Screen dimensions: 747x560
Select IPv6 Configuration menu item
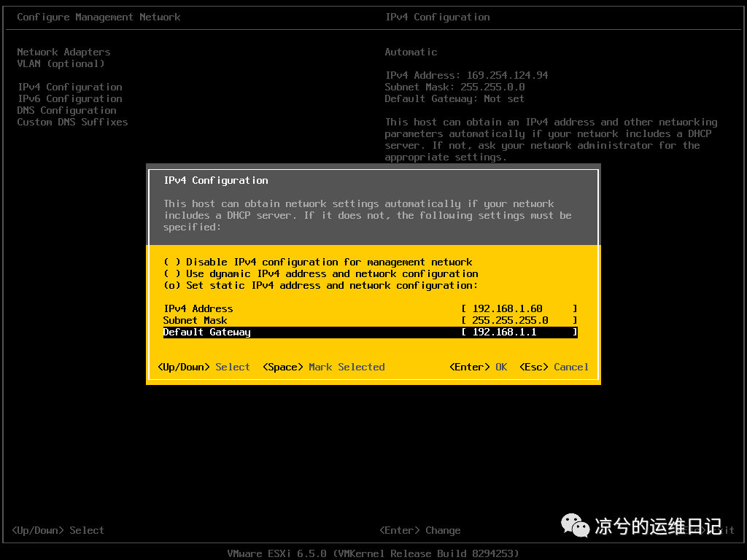tap(70, 98)
